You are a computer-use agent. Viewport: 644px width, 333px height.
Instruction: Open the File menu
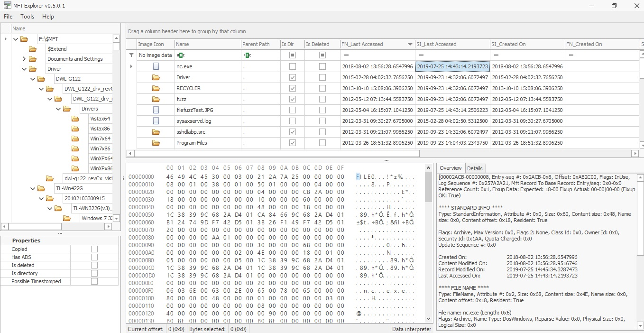[x=8, y=16]
